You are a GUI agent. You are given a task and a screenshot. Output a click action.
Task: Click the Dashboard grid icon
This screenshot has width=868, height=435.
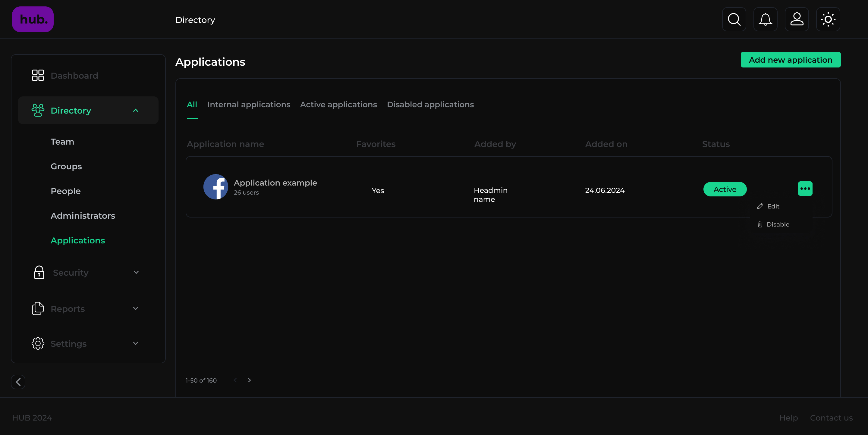point(38,75)
